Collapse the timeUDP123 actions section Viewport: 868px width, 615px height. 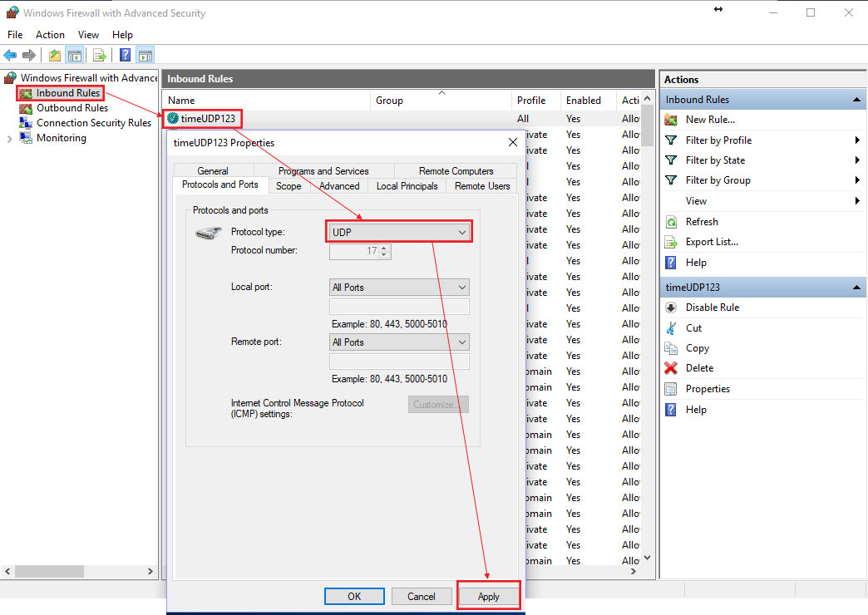[x=856, y=288]
